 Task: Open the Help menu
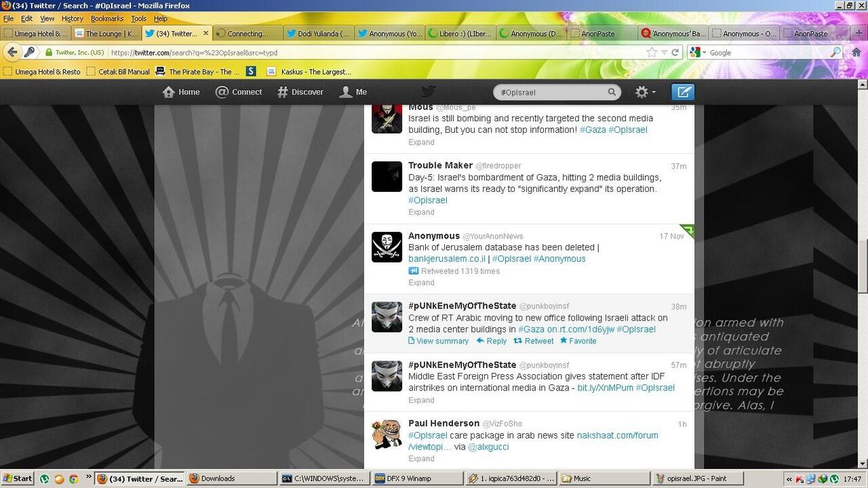161,18
